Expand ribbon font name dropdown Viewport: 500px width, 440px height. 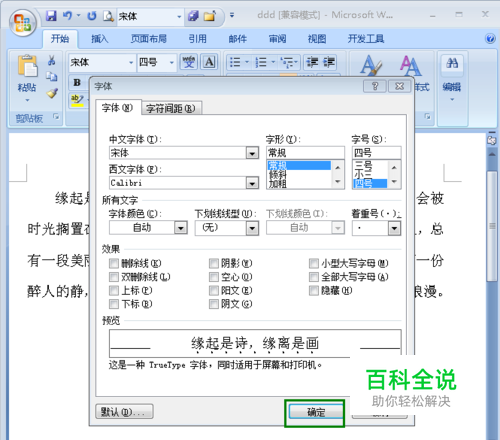[131, 62]
